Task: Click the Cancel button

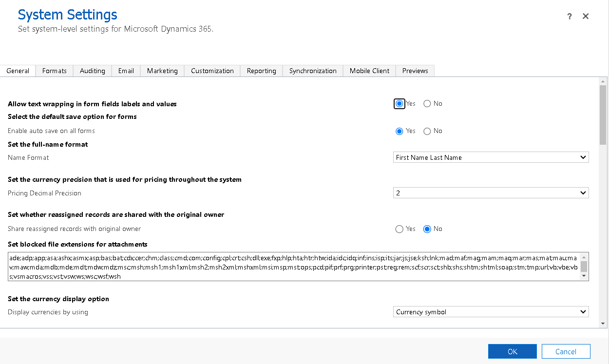Action: tap(566, 351)
